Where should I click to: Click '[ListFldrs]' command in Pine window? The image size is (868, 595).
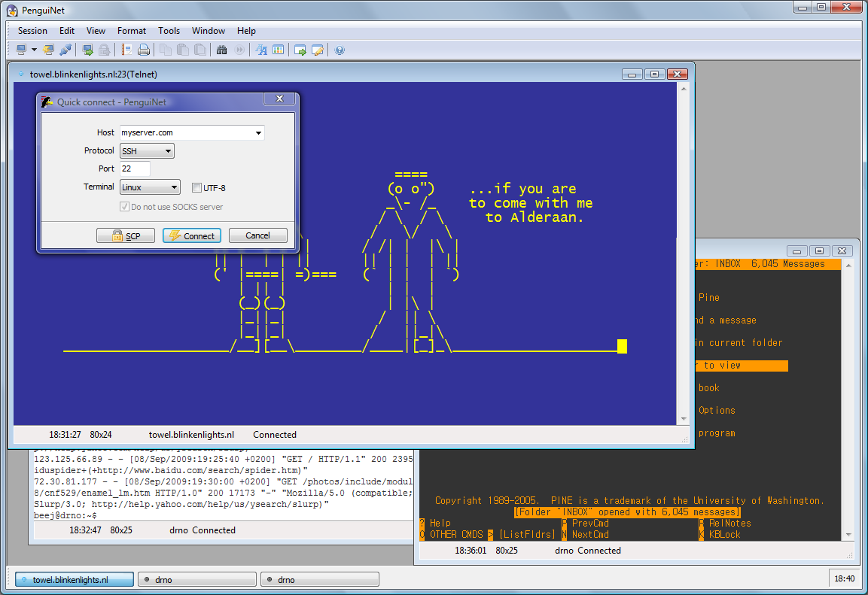point(527,534)
